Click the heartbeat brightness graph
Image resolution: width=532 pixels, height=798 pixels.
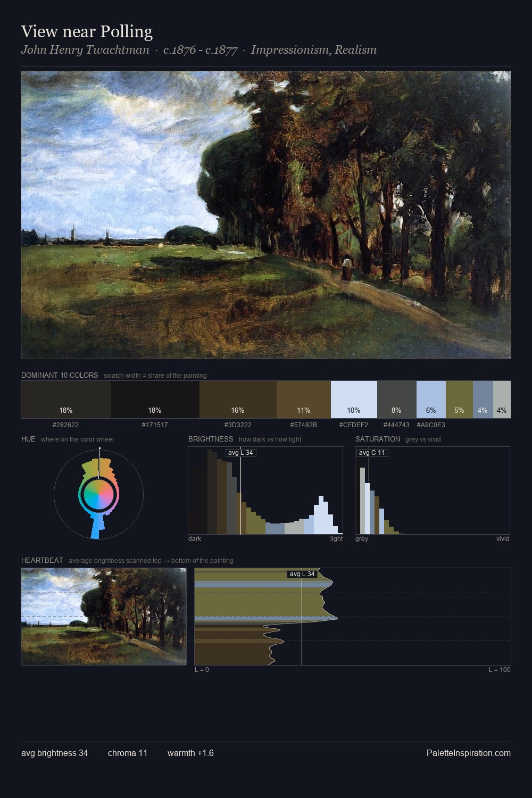point(353,617)
